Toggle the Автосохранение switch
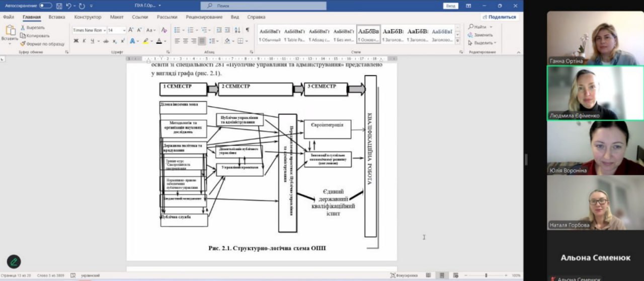644x281 pixels. [45, 6]
